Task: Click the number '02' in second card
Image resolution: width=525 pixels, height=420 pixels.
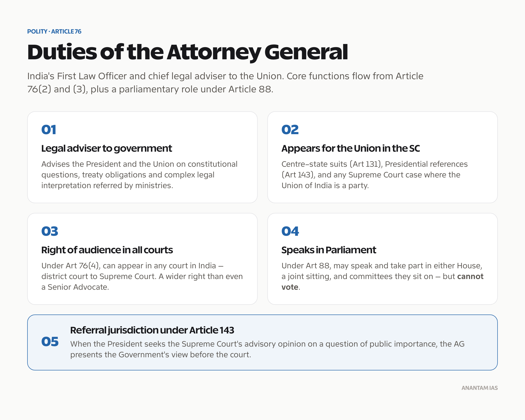Action: tap(290, 130)
